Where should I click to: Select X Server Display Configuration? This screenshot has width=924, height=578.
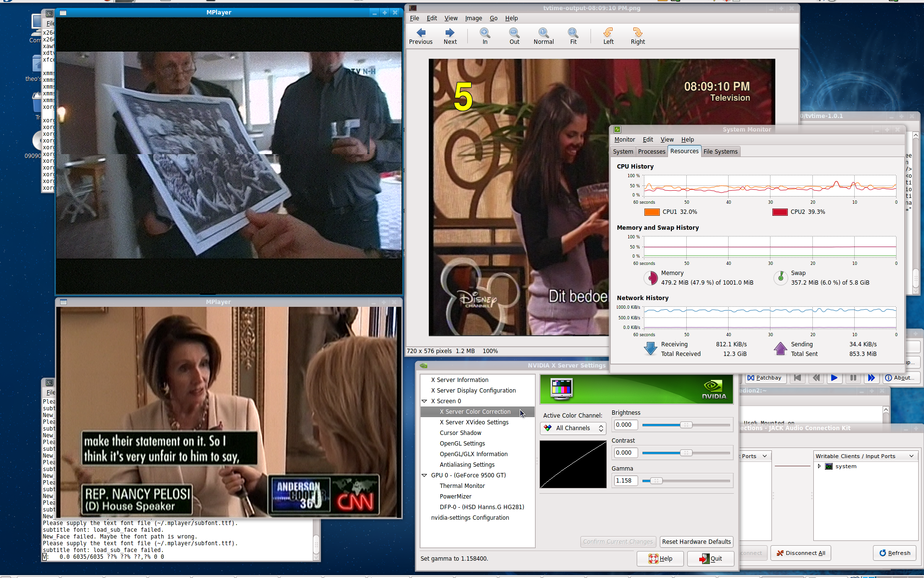pos(473,391)
